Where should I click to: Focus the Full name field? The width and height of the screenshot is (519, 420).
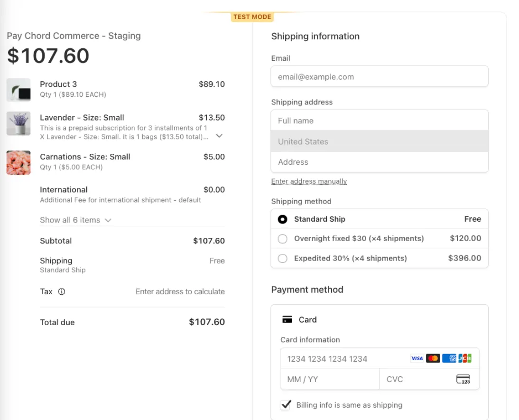pyautogui.click(x=380, y=121)
